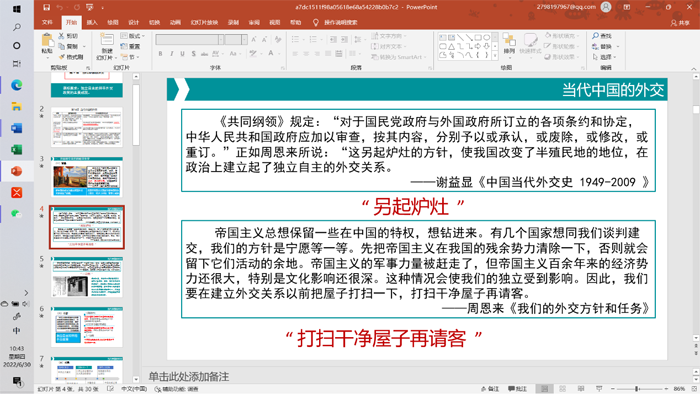
Task: Clear all formatting eraser icon
Action: (x=278, y=40)
